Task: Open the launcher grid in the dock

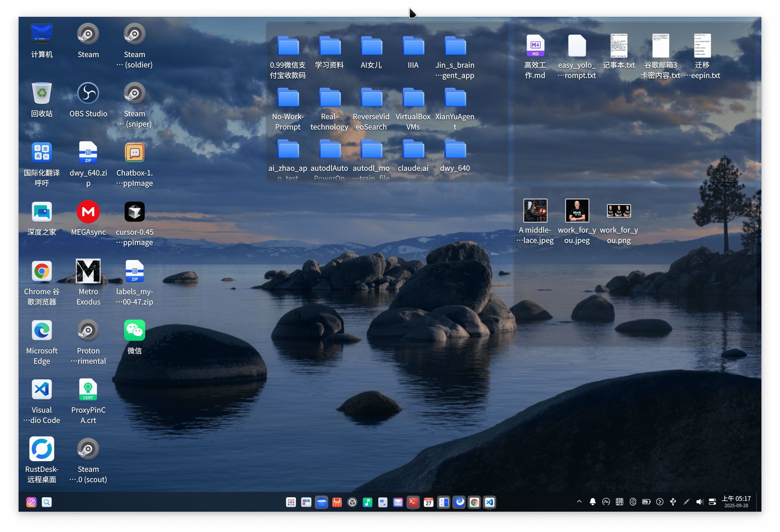Action: [x=291, y=502]
